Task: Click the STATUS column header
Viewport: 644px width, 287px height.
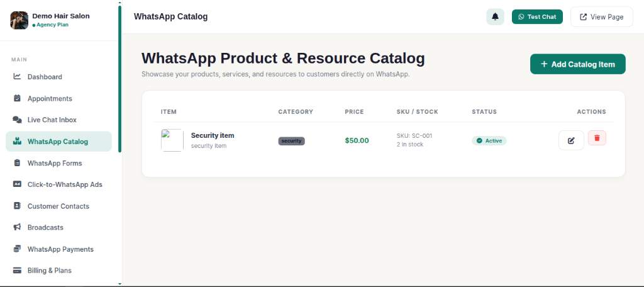Action: [484, 112]
